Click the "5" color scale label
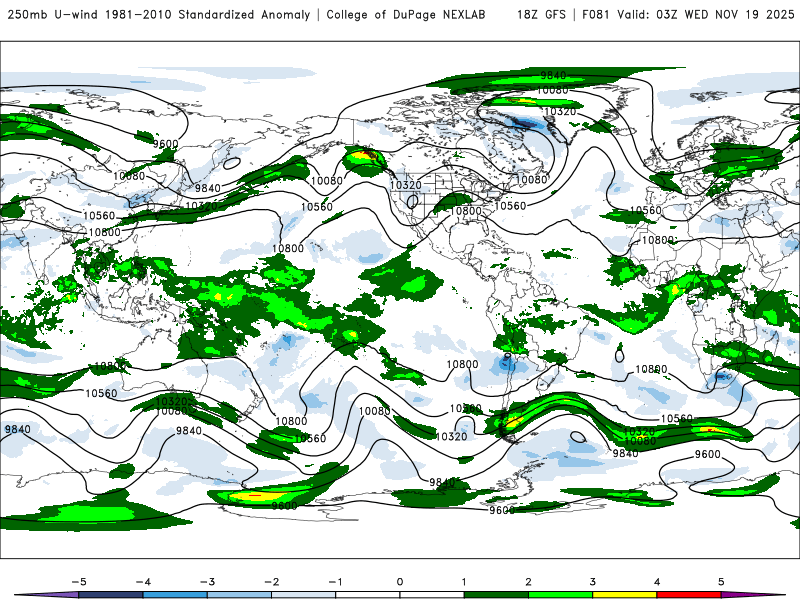Viewport: 800px width, 600px height. point(721,582)
